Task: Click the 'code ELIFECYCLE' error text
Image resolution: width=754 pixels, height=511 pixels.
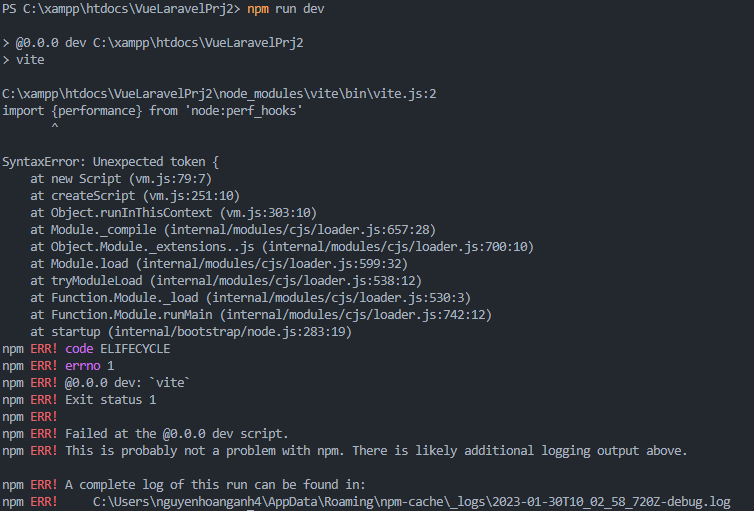Action: (118, 348)
